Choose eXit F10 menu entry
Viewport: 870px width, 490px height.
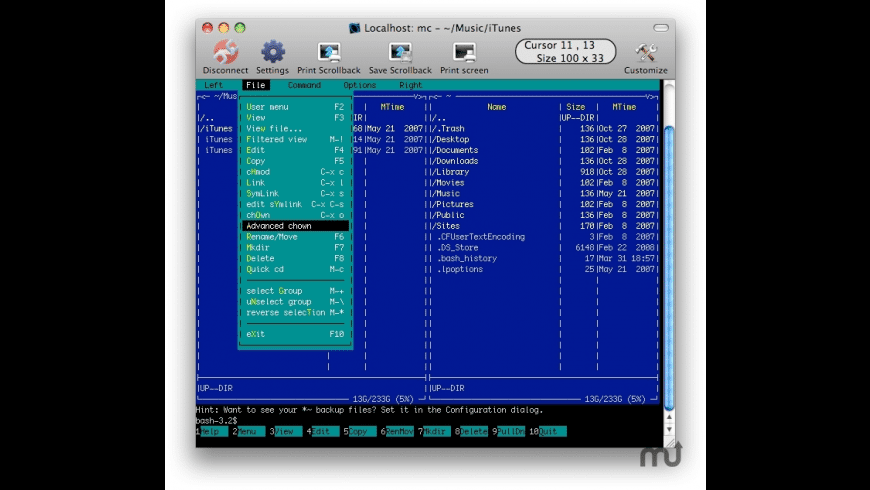295,334
